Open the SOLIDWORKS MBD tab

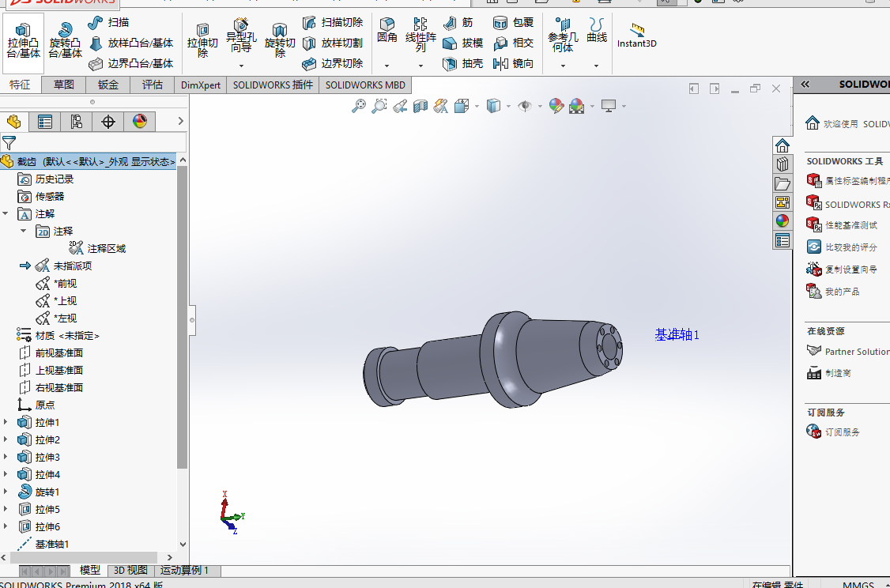(365, 85)
